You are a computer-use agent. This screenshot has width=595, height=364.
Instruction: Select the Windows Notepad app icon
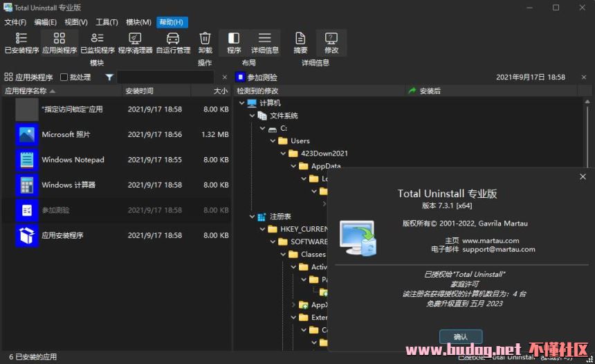point(27,160)
